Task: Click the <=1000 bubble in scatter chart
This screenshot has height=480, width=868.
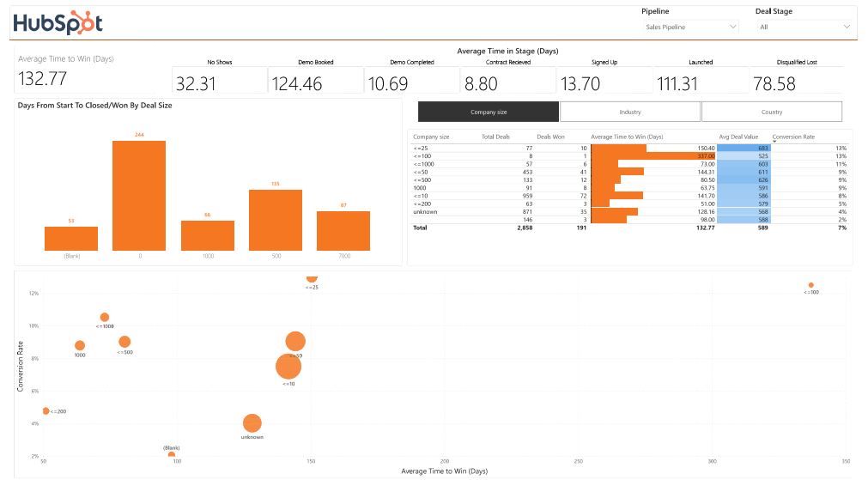Action: click(x=105, y=317)
